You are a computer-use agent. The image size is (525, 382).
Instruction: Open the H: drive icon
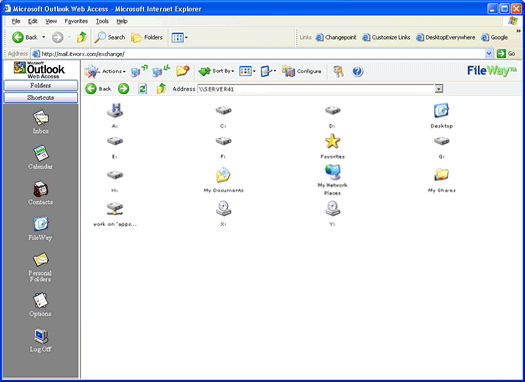coord(115,175)
